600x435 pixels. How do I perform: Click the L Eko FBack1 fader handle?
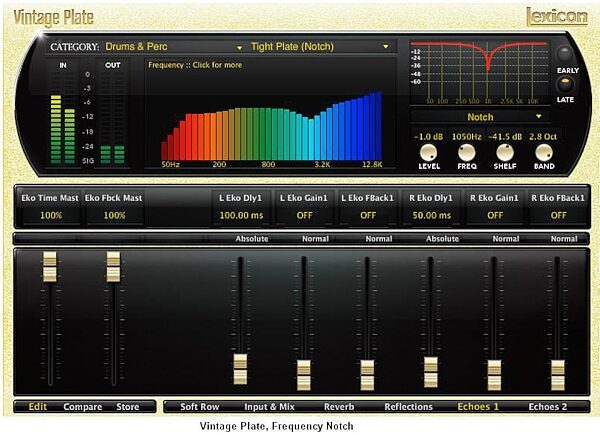[367, 375]
